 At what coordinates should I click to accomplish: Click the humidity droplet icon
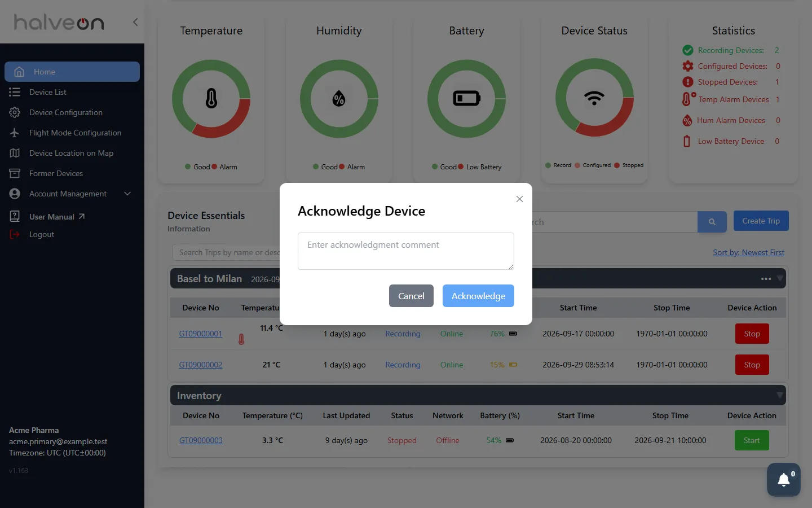(x=339, y=99)
